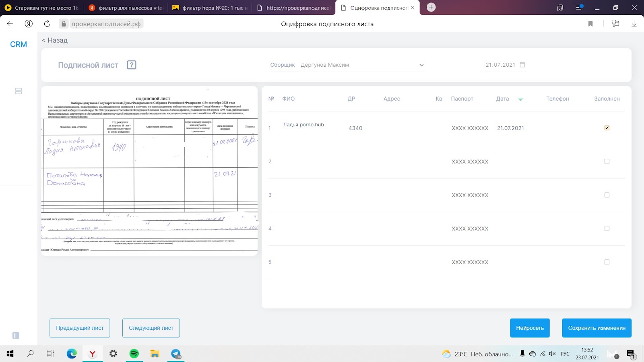Screen dimensions: 644x362
Task: Open Task View on the taskbar
Action: [50, 354]
